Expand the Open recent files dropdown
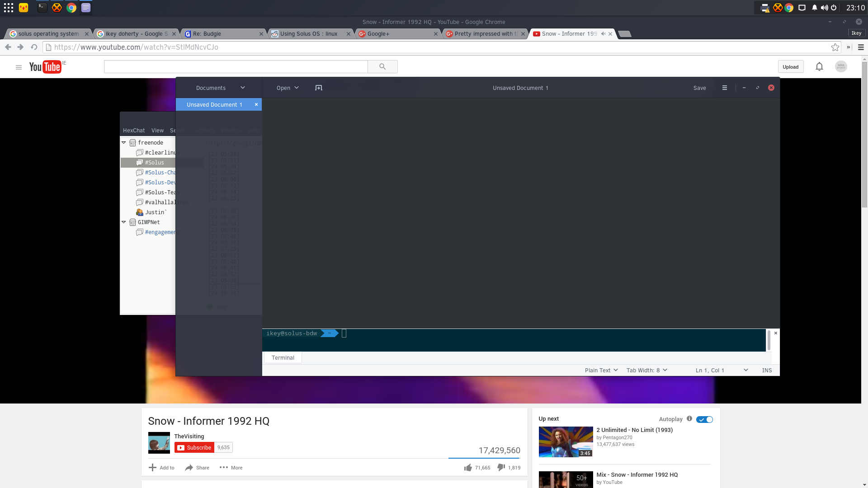The width and height of the screenshot is (868, 488). pyautogui.click(x=288, y=88)
